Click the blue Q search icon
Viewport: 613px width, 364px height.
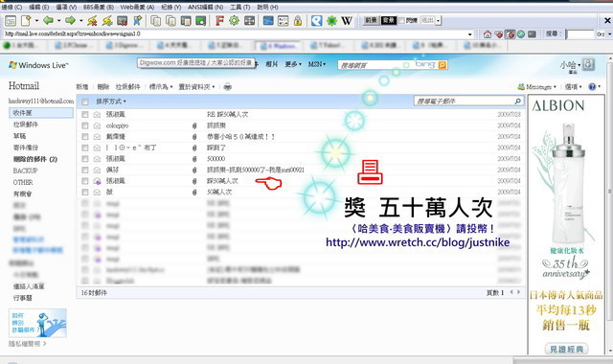tap(316, 20)
